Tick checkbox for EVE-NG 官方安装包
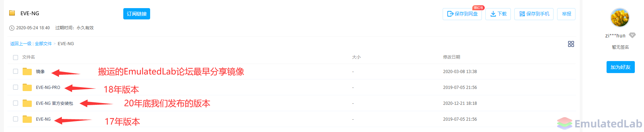 (x=16, y=103)
